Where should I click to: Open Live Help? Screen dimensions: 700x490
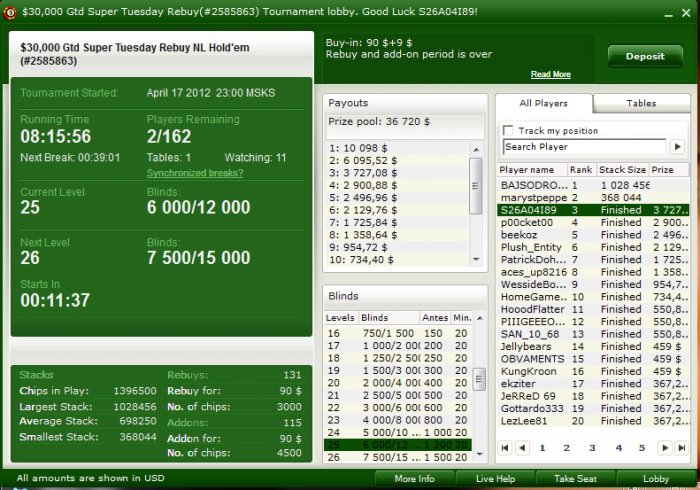tap(495, 479)
